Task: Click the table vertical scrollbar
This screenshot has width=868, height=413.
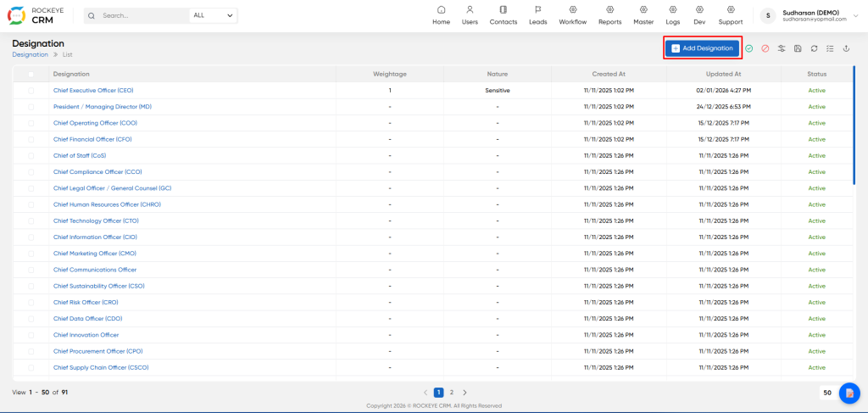Action: pos(854,126)
